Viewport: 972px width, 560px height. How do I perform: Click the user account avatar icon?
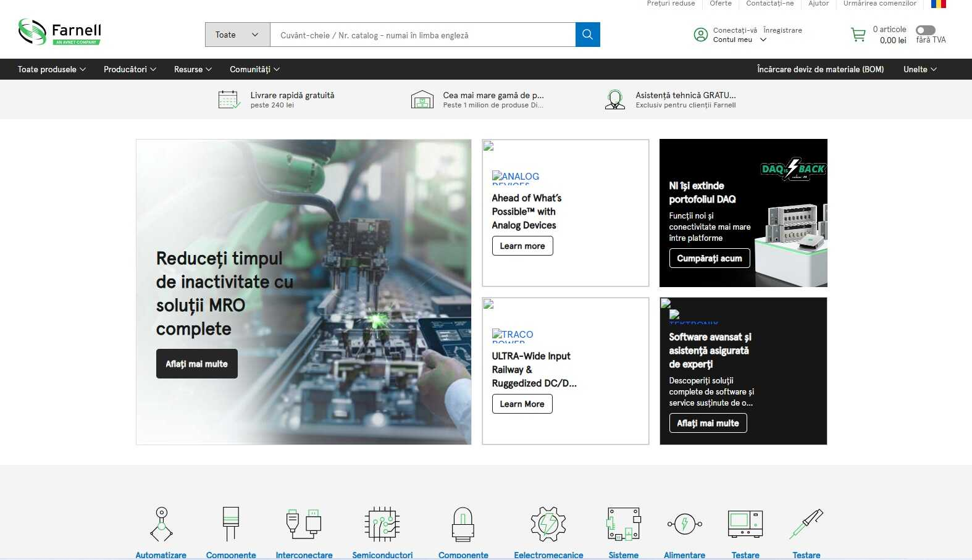(700, 35)
